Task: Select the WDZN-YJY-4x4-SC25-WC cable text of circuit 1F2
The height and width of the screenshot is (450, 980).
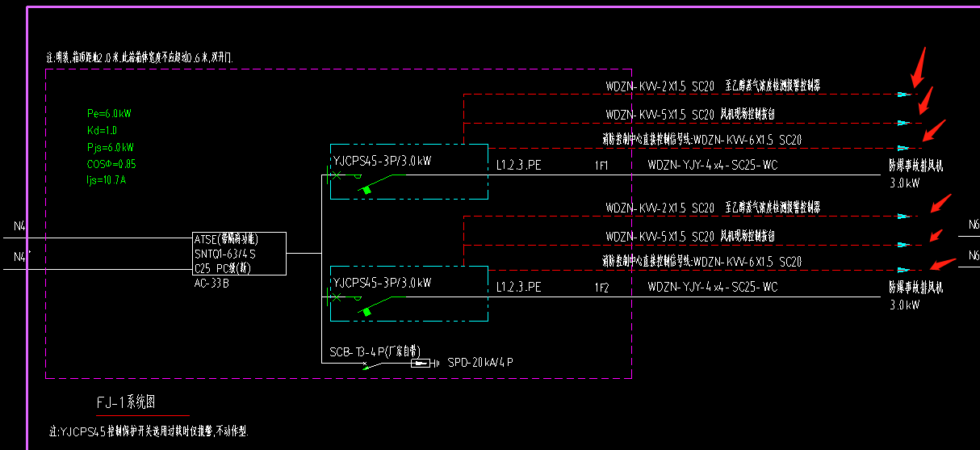Action: click(x=713, y=287)
